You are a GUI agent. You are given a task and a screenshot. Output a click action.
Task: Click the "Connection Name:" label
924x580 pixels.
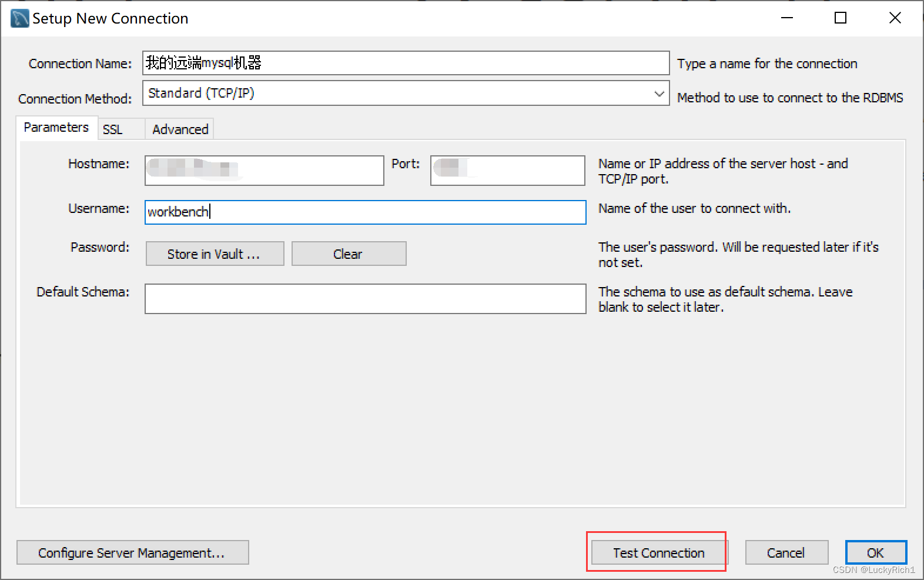pyautogui.click(x=80, y=64)
